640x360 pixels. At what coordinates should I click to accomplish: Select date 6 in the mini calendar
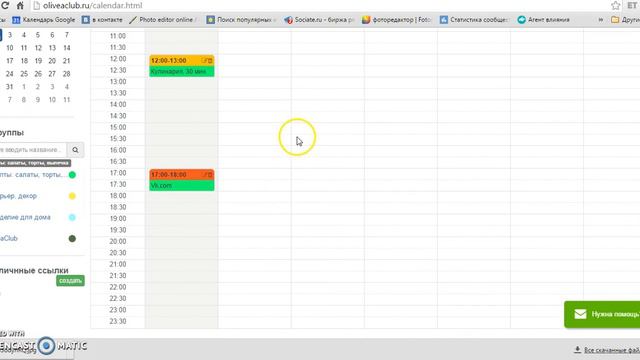(x=52, y=35)
